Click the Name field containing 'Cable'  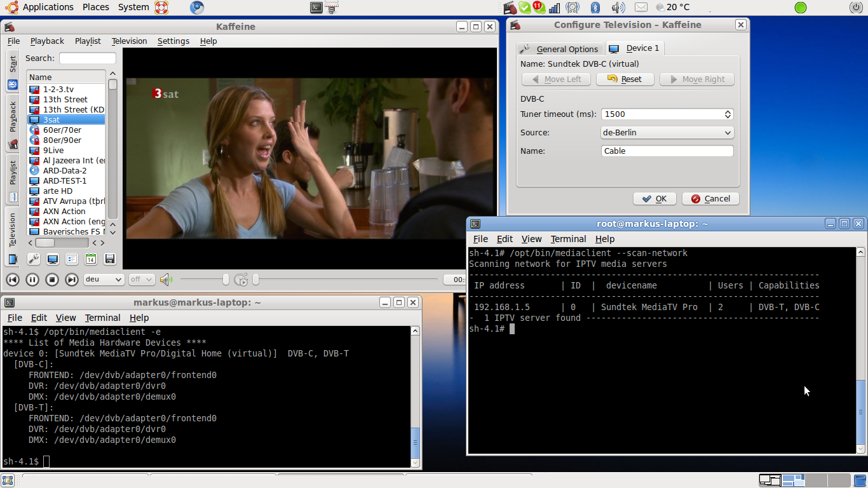point(667,151)
